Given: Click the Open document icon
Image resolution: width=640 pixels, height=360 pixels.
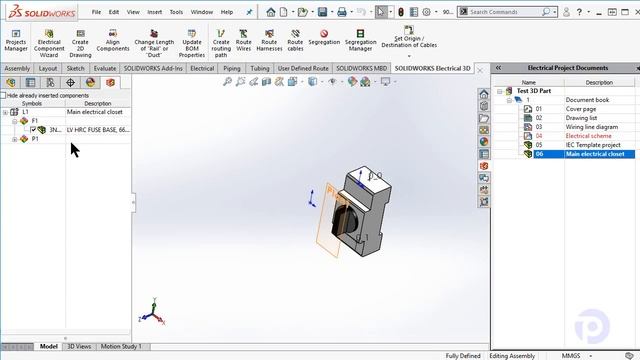Looking at the screenshot, I should coord(302,12).
